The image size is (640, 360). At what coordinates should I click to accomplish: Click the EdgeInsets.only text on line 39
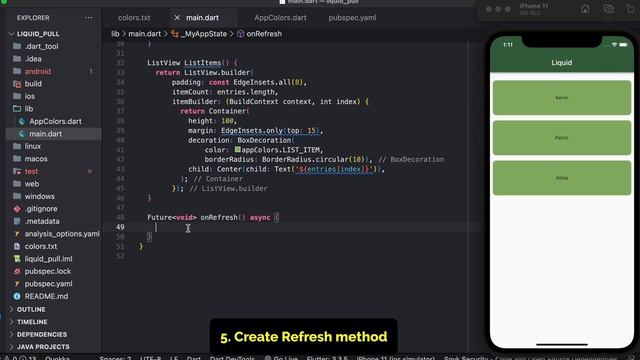click(x=252, y=131)
